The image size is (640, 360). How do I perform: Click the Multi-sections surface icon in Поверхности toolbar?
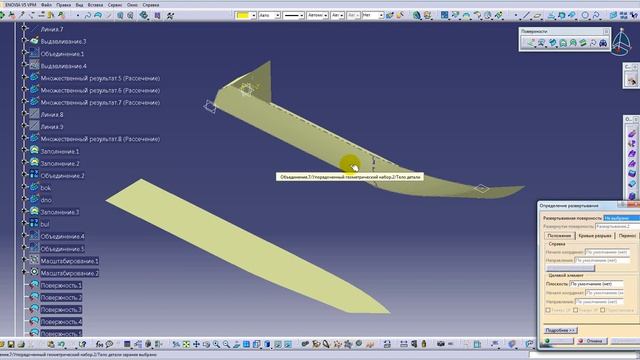(x=573, y=43)
